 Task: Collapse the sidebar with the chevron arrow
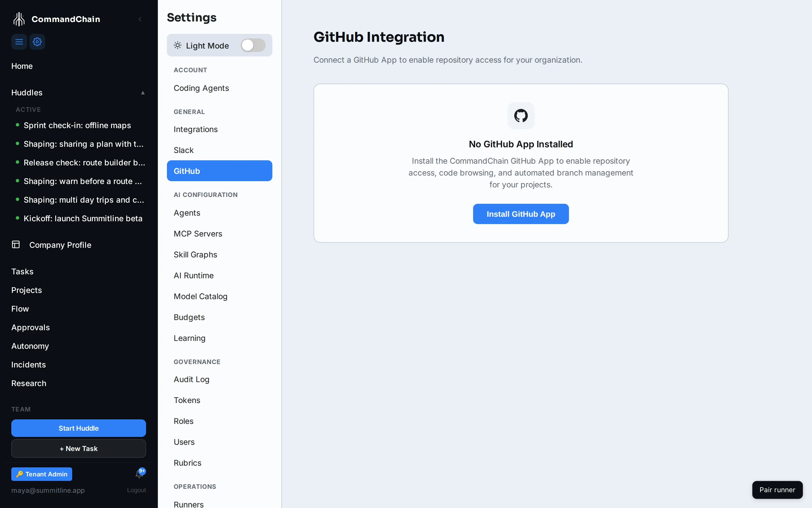click(140, 19)
